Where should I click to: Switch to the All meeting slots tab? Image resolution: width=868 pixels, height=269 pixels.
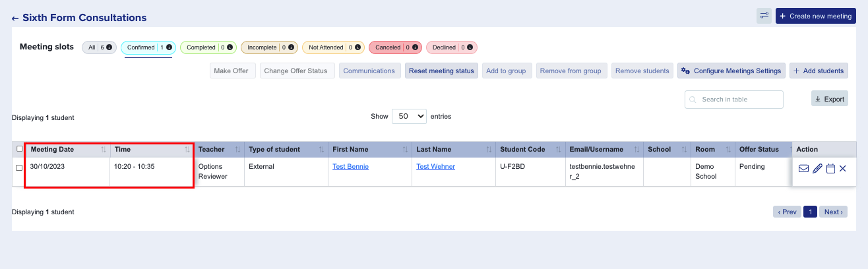100,47
